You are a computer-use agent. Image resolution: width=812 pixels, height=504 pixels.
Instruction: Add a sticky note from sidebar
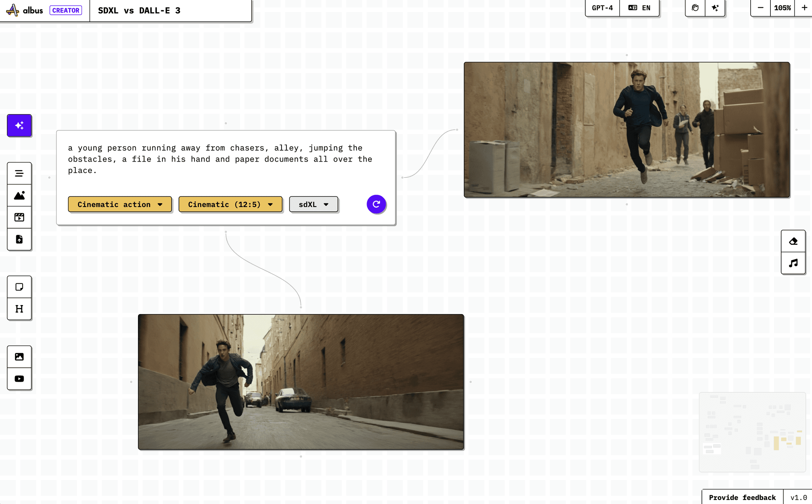(19, 287)
